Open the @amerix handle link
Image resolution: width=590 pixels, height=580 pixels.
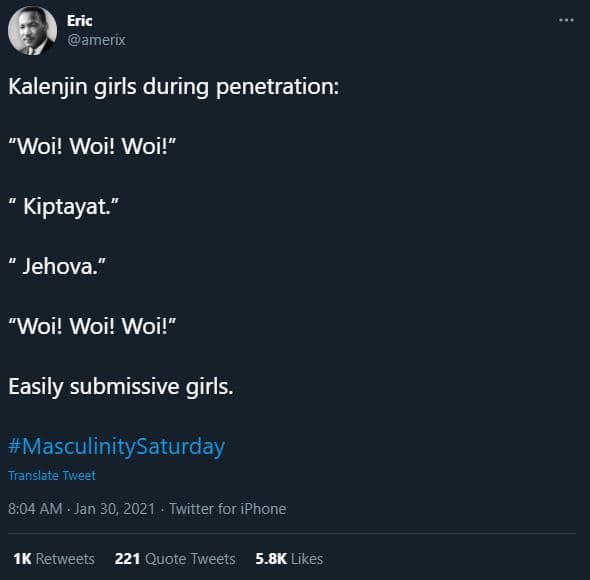96,40
